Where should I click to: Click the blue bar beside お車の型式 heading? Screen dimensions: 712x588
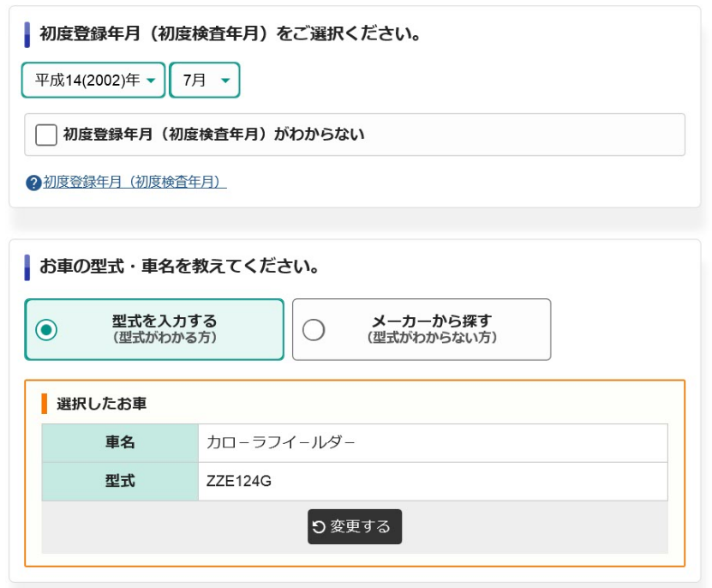point(27,267)
